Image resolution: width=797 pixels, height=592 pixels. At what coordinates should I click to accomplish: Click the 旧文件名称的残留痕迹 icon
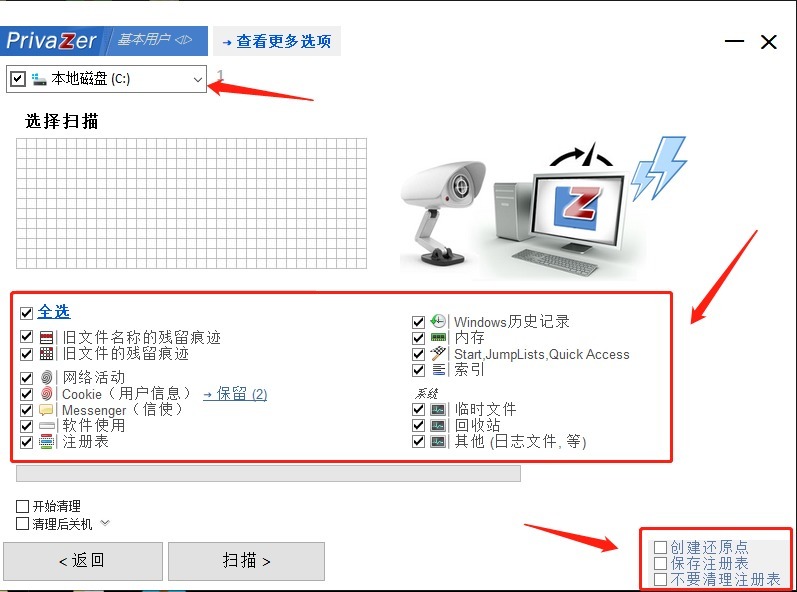click(46, 337)
